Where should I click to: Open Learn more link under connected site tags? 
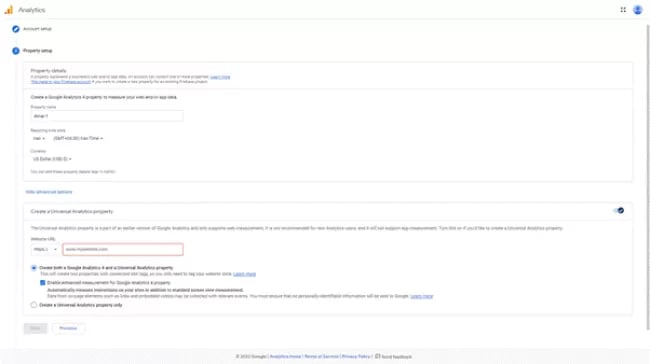coord(245,274)
